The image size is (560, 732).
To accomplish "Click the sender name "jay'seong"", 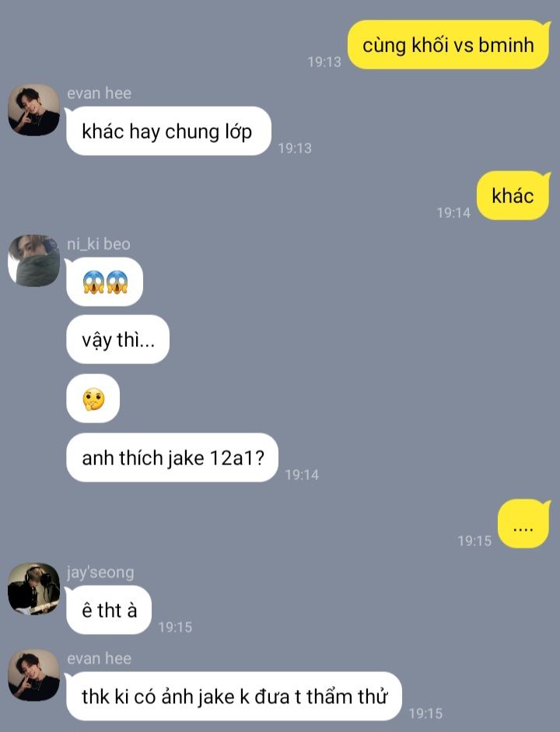I will [100, 573].
